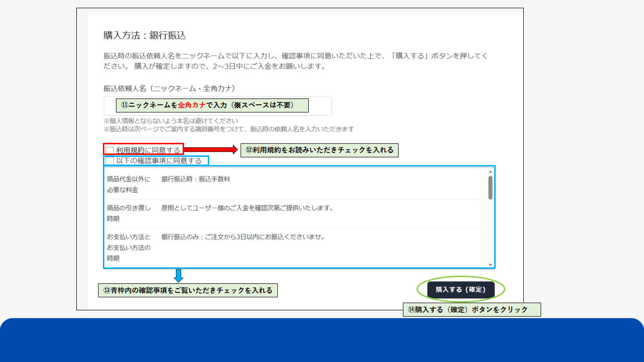Click the scrollbar thumb in the confirmation list
Viewport: 644px width, 362px height.
coord(490,187)
